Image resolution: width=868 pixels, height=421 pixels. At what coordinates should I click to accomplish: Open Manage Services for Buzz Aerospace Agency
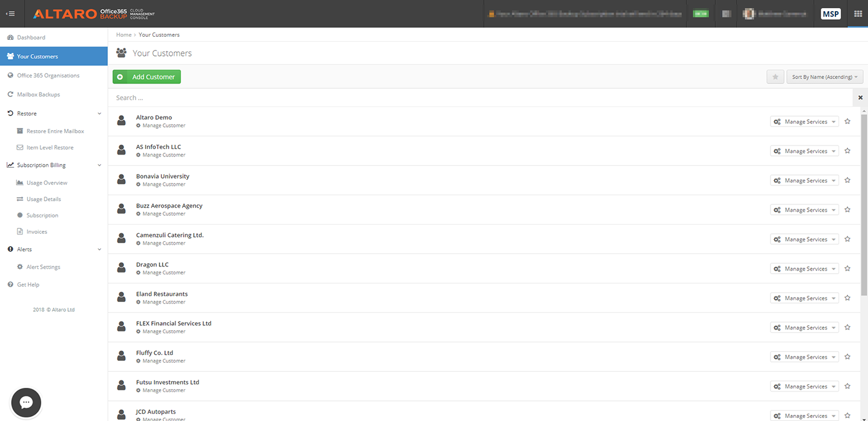pyautogui.click(x=804, y=210)
